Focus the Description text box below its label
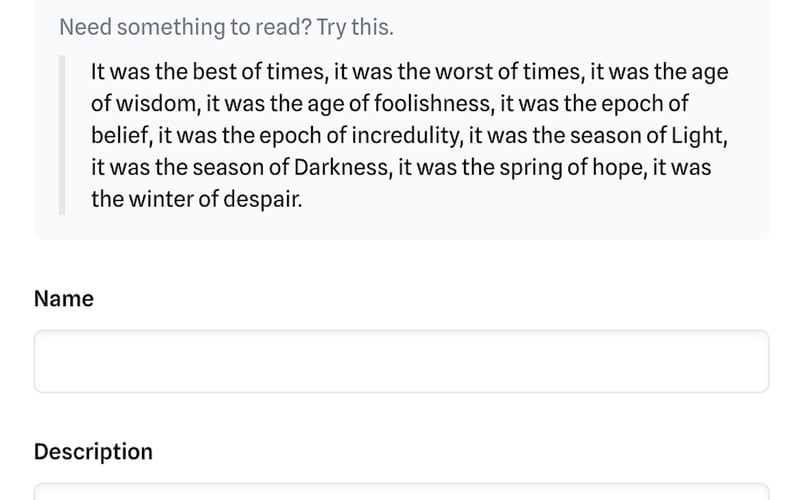Image resolution: width=800 pixels, height=500 pixels. pos(401,491)
